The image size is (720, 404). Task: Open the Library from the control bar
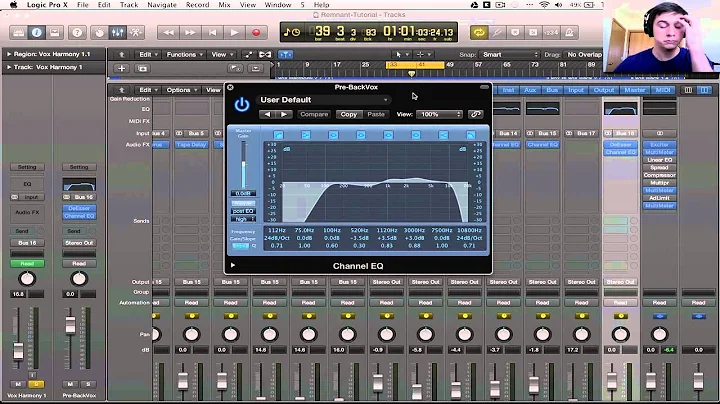[x=18, y=33]
